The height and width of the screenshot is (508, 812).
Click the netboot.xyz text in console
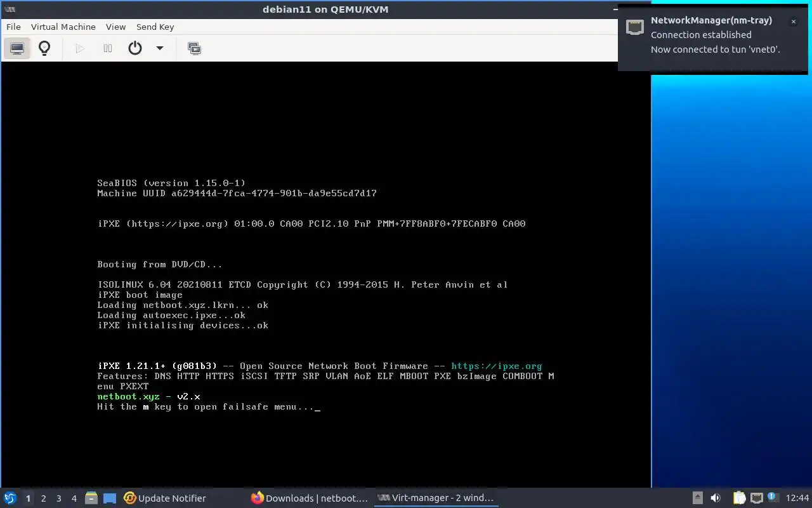pyautogui.click(x=128, y=396)
